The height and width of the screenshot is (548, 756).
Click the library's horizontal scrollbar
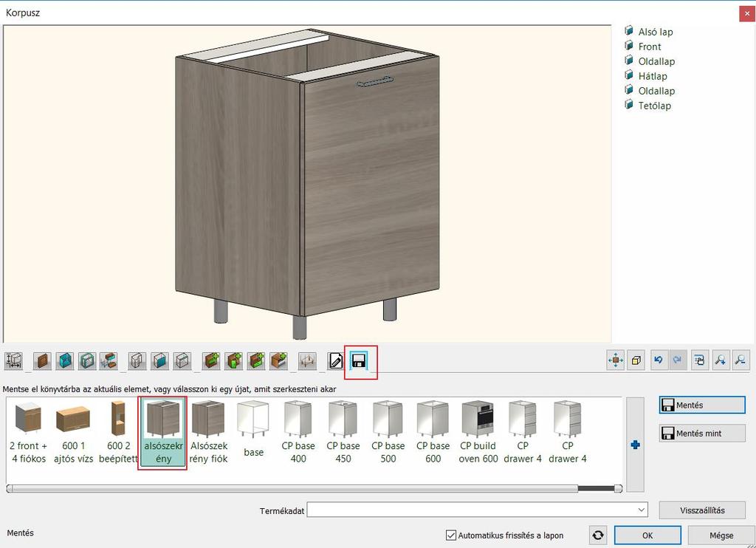point(315,489)
